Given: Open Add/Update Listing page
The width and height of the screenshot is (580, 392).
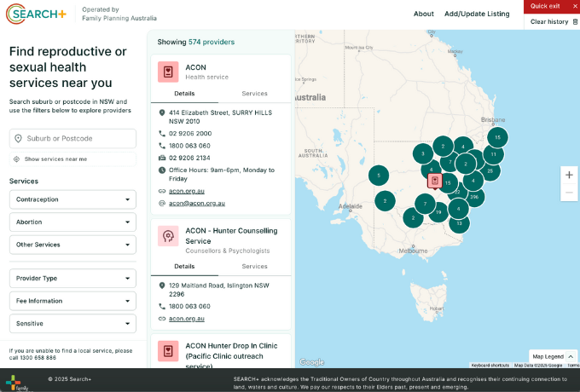Looking at the screenshot, I should (x=477, y=14).
